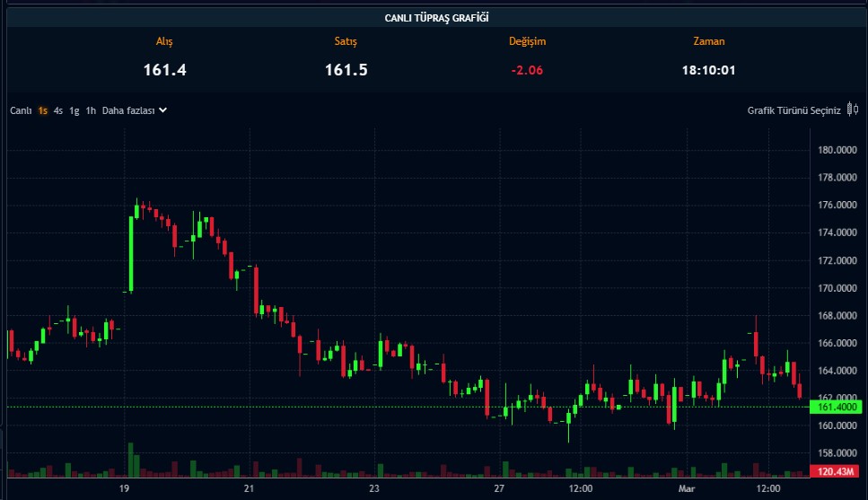Switch to the 4s timeframe
Image resolution: width=868 pixels, height=500 pixels.
pyautogui.click(x=58, y=110)
